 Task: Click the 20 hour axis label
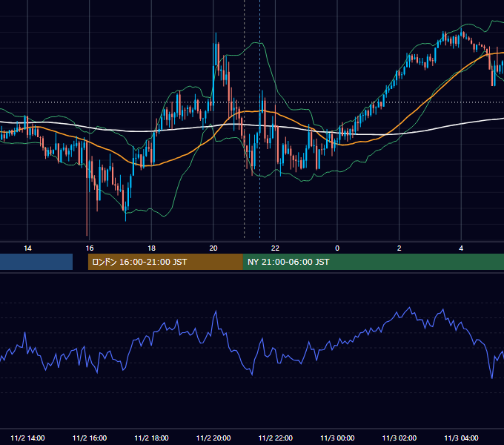click(213, 248)
